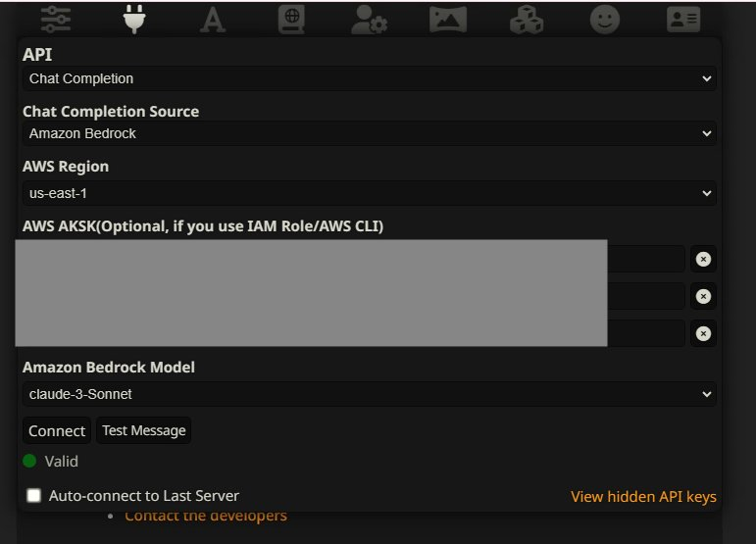Click the Amazon Bedrock Model heading
The height and width of the screenshot is (544, 756).
click(109, 368)
